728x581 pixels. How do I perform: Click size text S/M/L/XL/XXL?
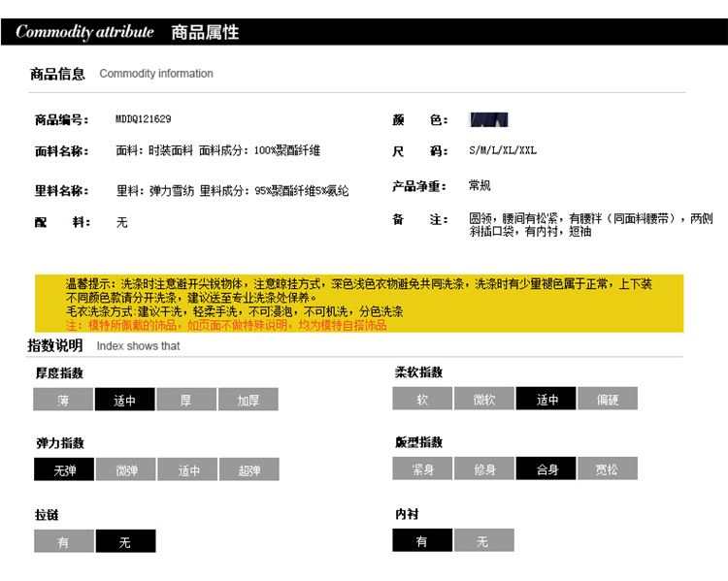[503, 150]
